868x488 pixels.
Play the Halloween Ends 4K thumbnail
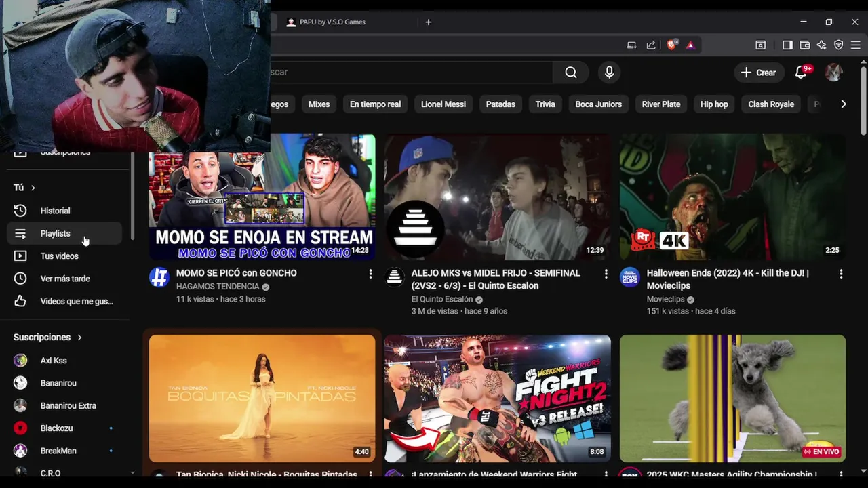coord(732,197)
